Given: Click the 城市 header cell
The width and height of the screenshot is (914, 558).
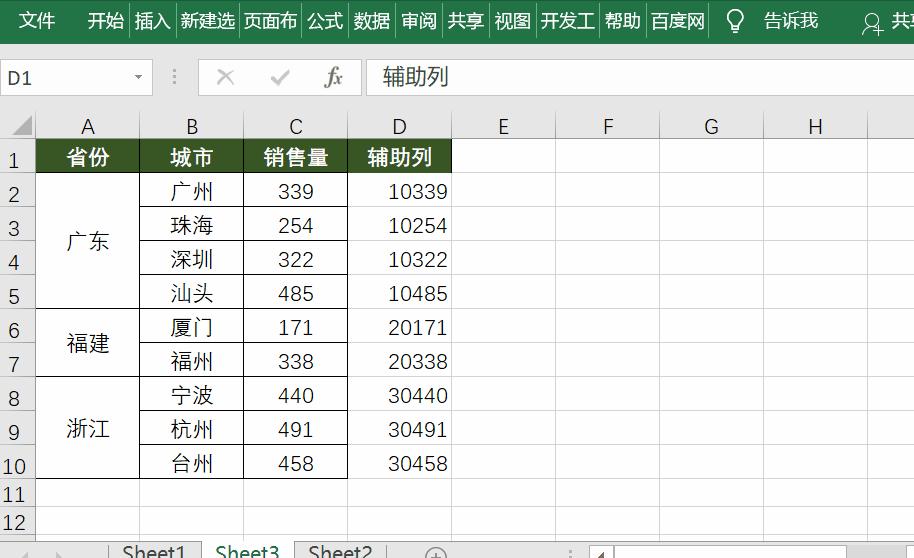Looking at the screenshot, I should click(x=191, y=156).
